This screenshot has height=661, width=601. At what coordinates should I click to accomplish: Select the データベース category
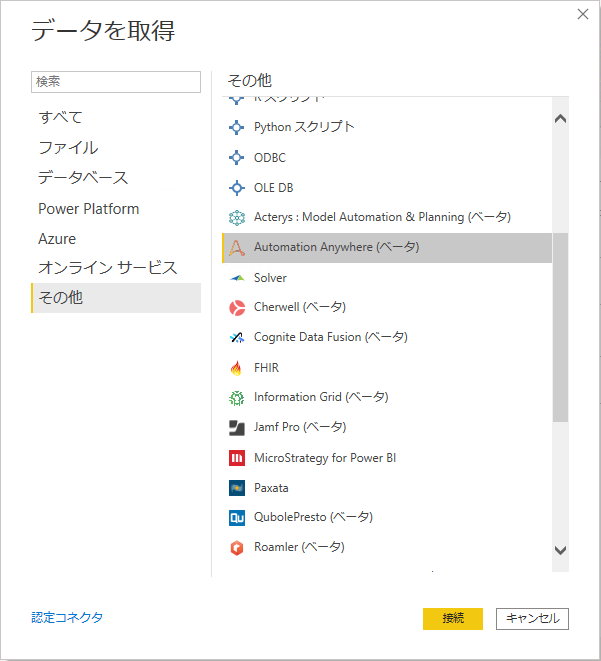[116, 177]
